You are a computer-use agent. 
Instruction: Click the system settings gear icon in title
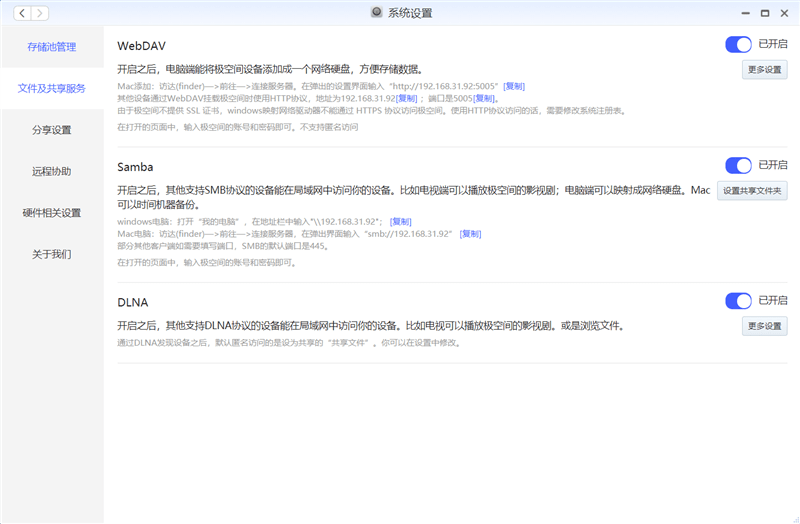coord(377,12)
